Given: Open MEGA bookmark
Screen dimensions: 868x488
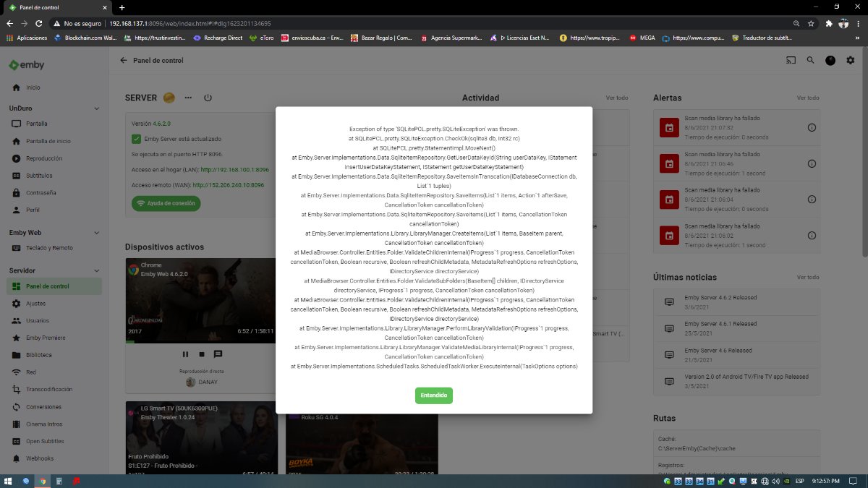Looking at the screenshot, I should point(642,38).
